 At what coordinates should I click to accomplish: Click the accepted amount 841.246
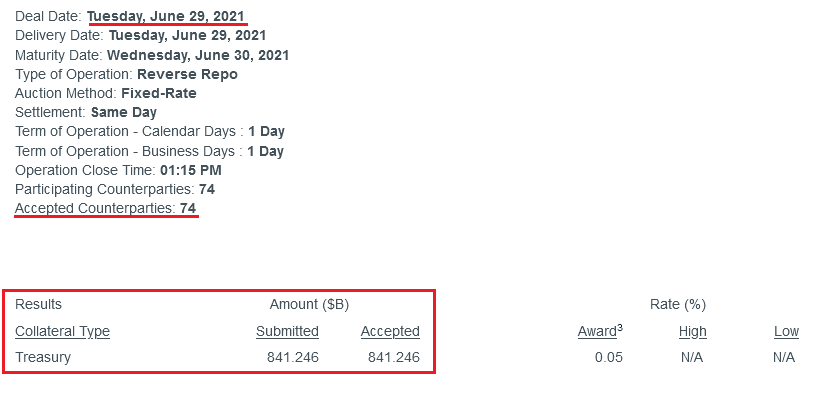tap(394, 357)
